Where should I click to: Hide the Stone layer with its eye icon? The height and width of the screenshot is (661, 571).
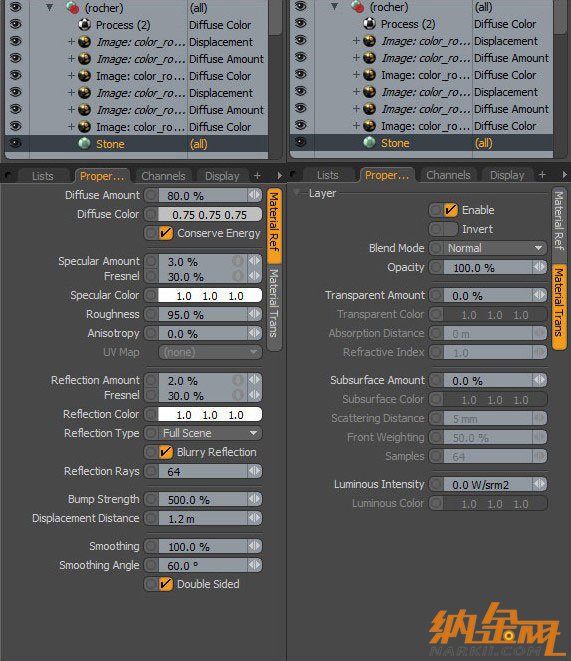pyautogui.click(x=15, y=143)
